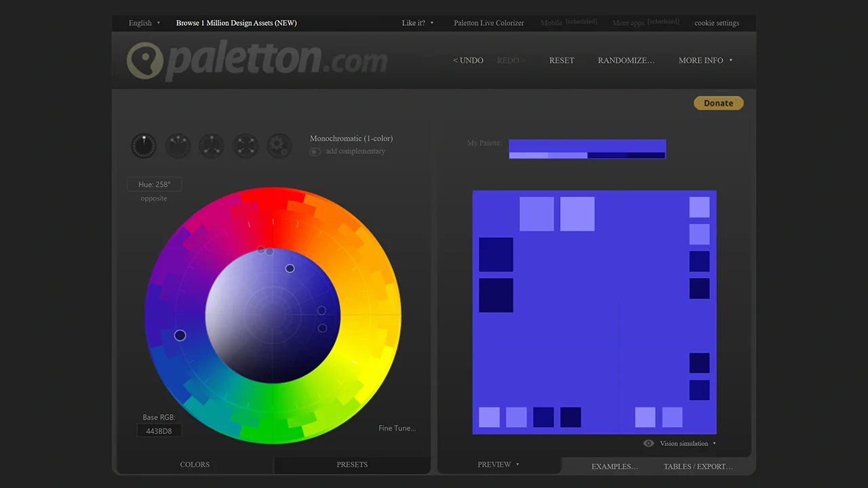
Task: Open the EXAMPLES tab
Action: [x=614, y=466]
